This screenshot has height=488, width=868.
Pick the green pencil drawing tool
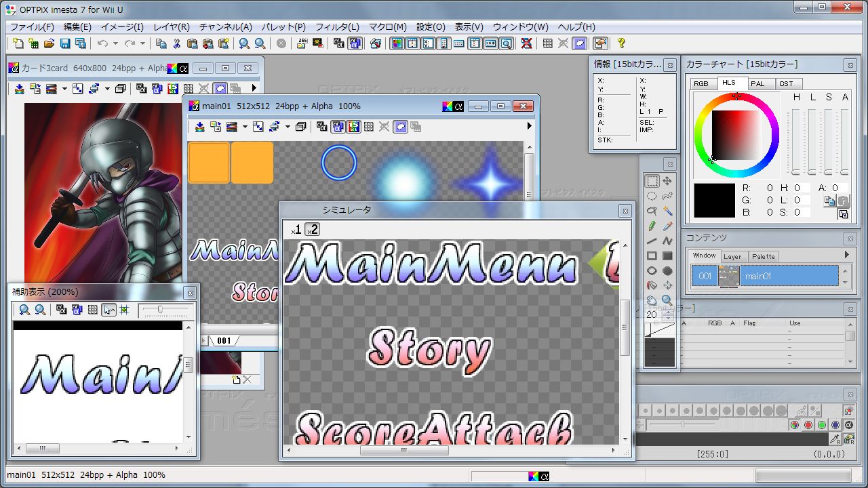(x=652, y=226)
